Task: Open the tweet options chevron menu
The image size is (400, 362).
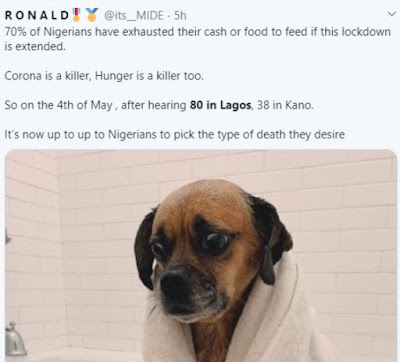Action: (391, 14)
